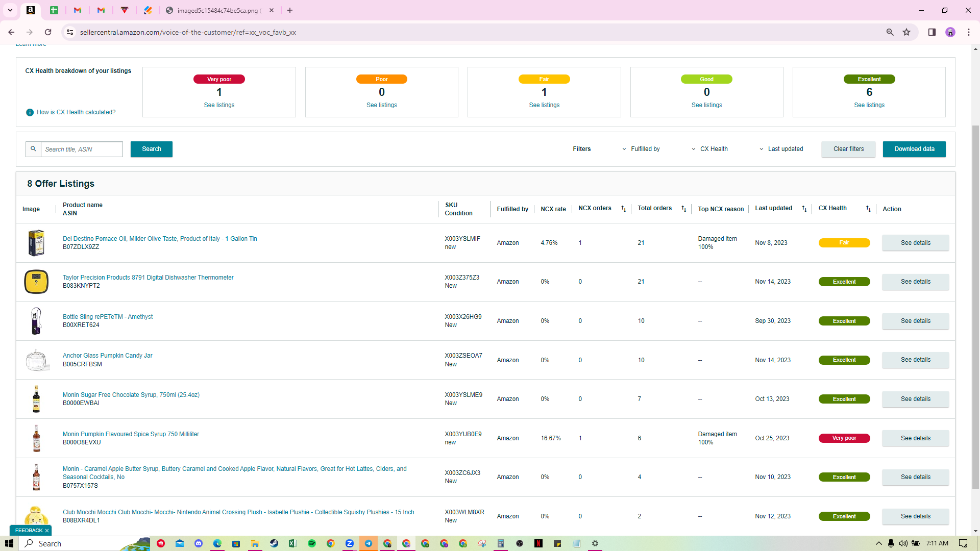The image size is (980, 551).
Task: Click the blue Search button
Action: [152, 149]
